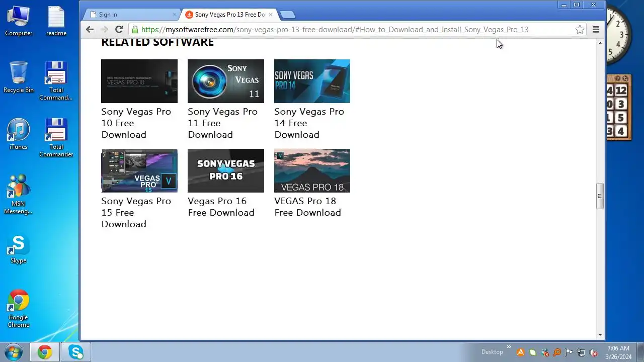This screenshot has height=362, width=644.
Task: Click the green leaf-shaped tray icon
Action: click(533, 352)
